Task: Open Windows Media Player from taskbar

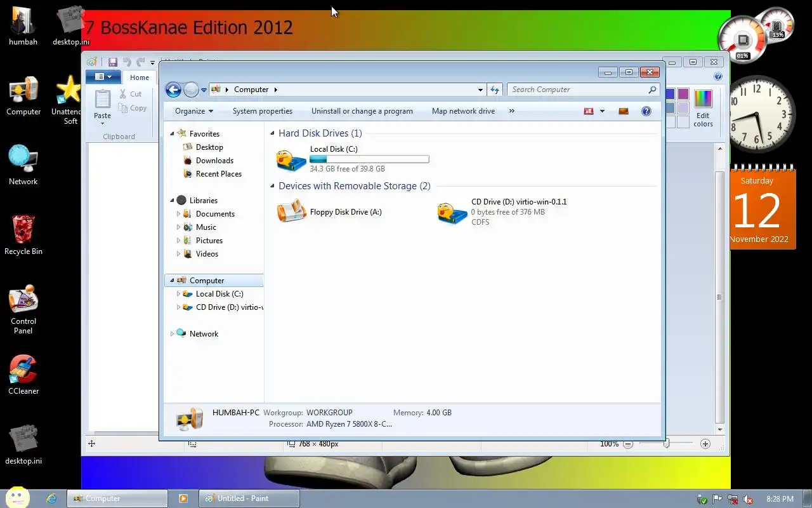Action: (x=183, y=498)
